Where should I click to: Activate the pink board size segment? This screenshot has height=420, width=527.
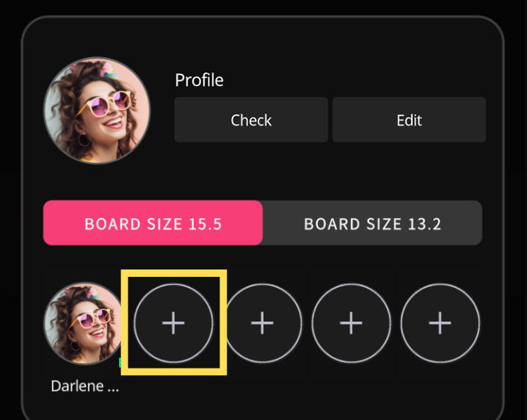click(153, 223)
